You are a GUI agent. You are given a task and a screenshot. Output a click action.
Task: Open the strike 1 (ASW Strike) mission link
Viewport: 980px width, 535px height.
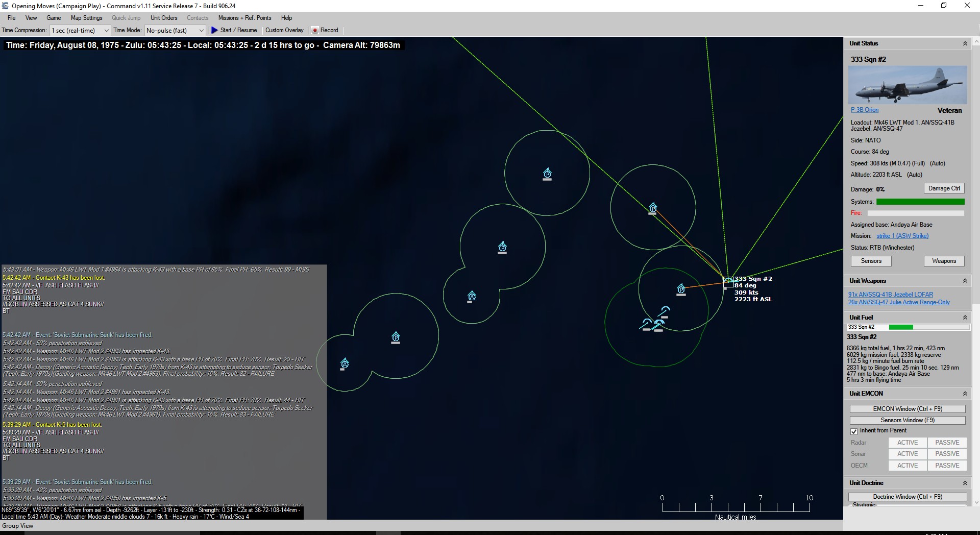coord(902,236)
